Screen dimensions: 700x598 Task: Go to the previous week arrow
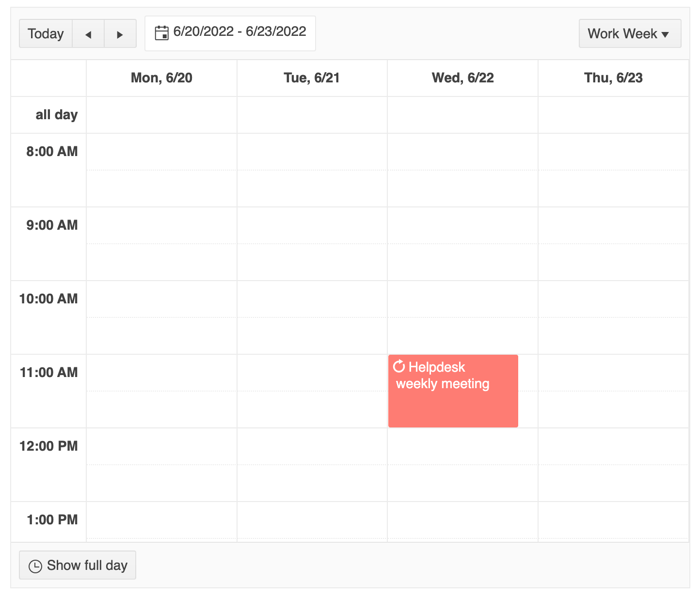88,33
